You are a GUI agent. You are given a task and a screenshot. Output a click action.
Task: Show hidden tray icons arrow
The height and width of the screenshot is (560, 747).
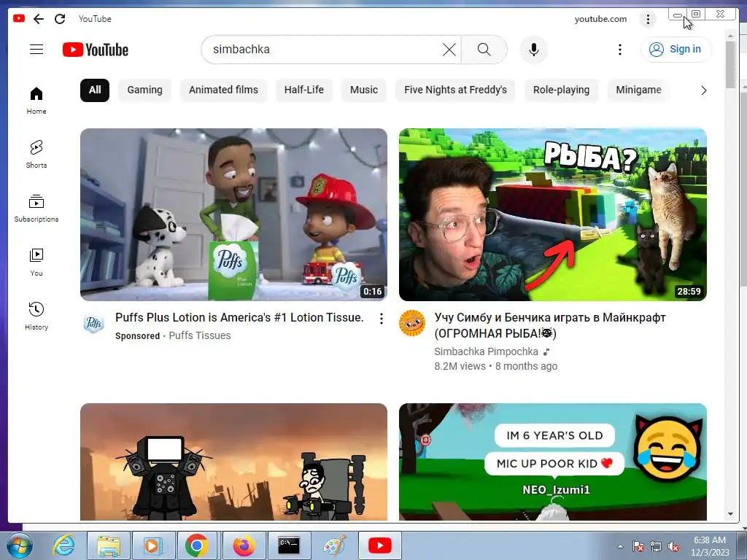620,546
